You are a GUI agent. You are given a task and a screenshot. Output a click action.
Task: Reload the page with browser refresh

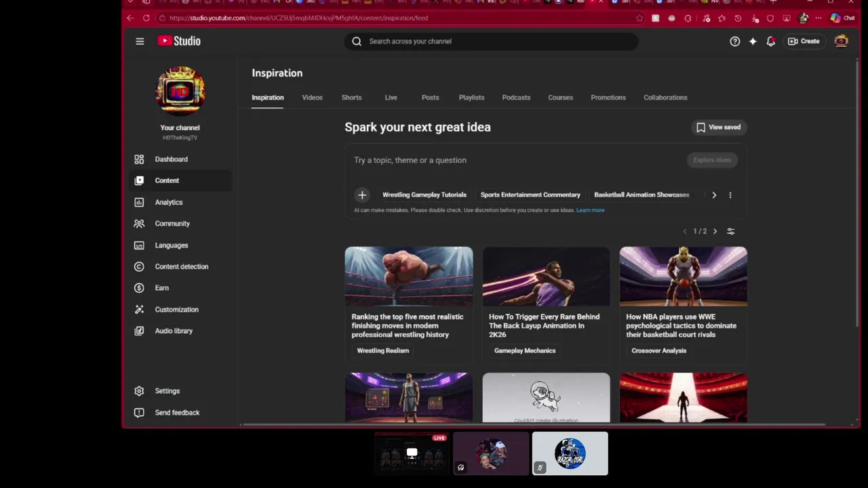(x=146, y=18)
